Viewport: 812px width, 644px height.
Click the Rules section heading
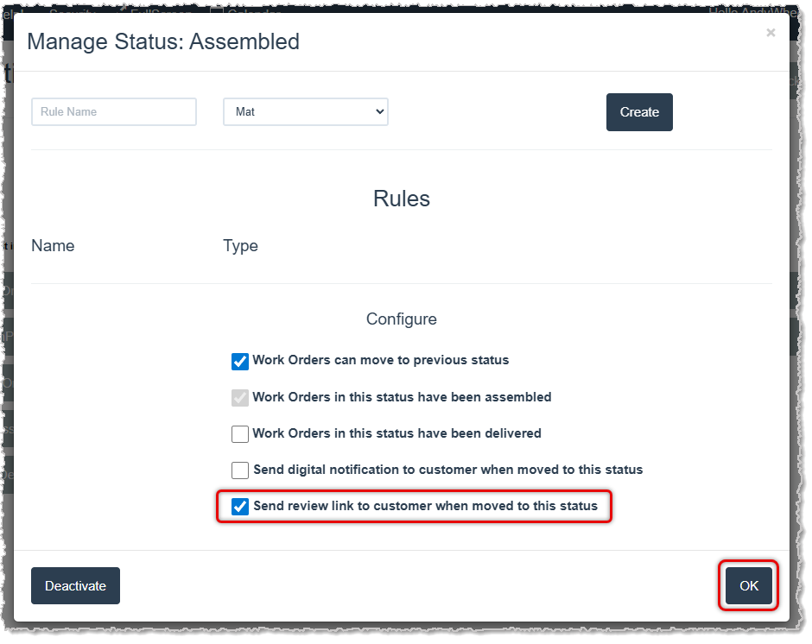coord(402,199)
